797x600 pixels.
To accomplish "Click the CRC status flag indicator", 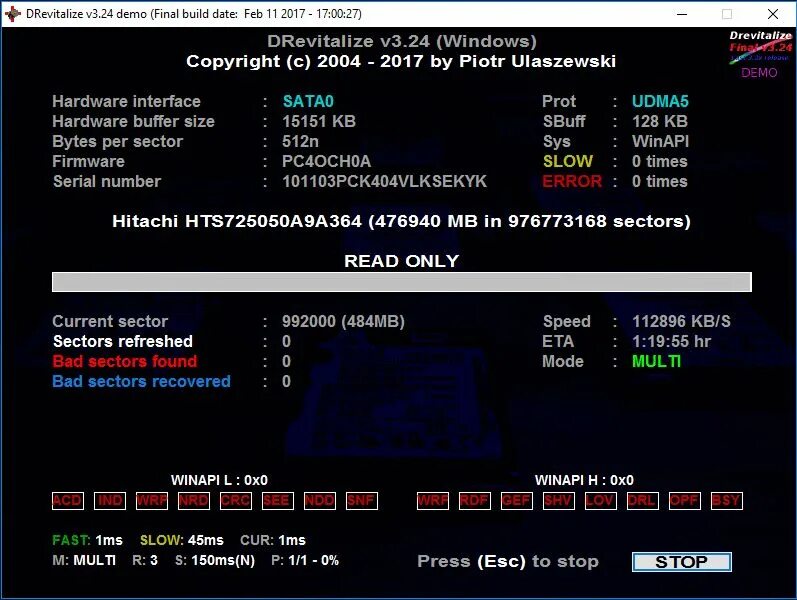I will click(236, 501).
